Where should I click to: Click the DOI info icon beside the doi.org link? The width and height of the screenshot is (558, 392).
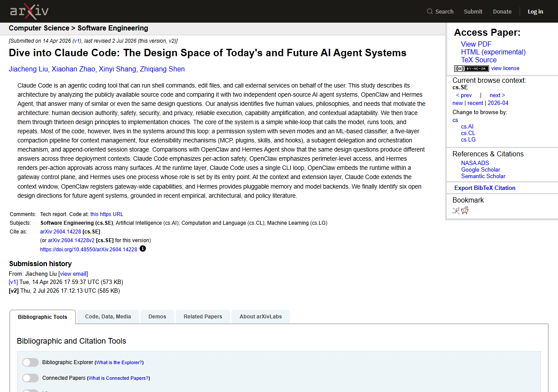pos(143,249)
